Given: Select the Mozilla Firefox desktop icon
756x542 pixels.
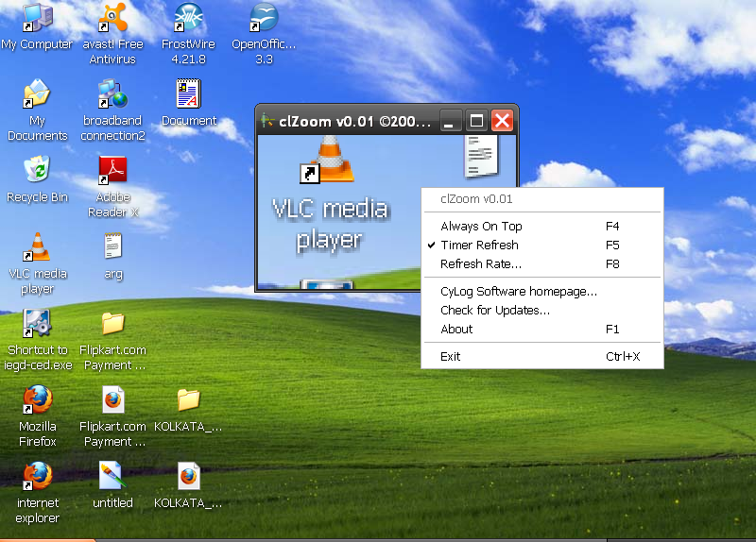Looking at the screenshot, I should coord(37,401).
